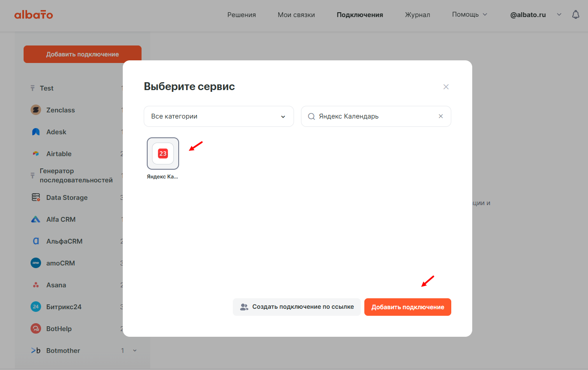
Task: Click the Битрикс24 icon in sidebar
Action: [x=36, y=307]
